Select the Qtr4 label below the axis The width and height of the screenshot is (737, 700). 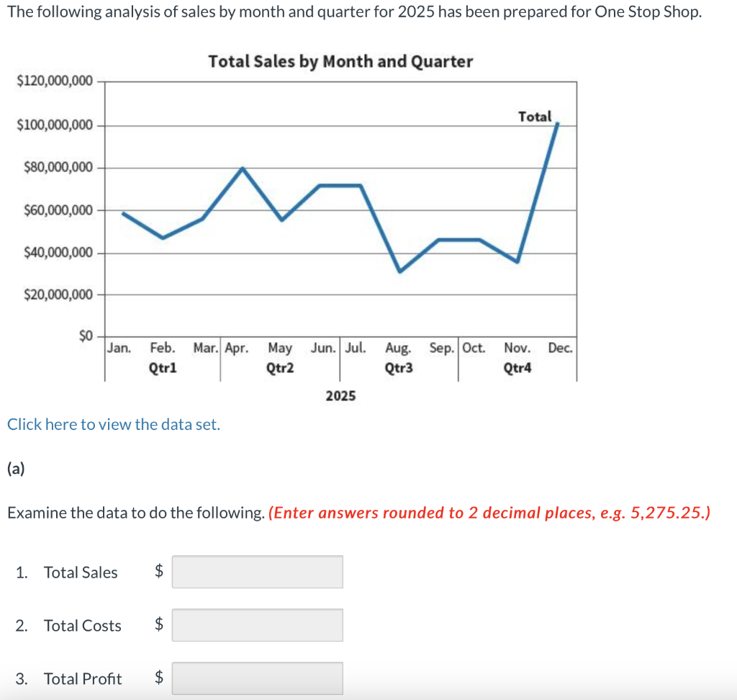pos(515,367)
